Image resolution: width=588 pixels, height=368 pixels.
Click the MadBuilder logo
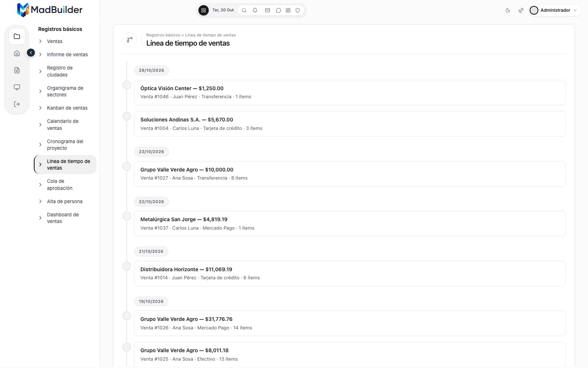pos(50,10)
